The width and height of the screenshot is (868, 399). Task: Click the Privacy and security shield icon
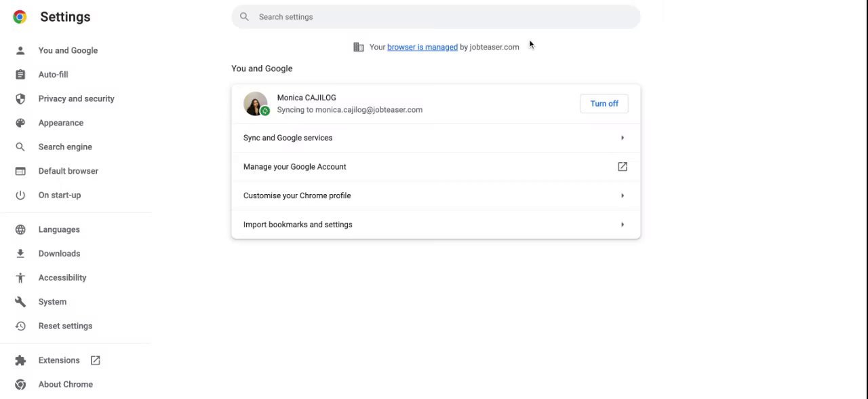(20, 98)
